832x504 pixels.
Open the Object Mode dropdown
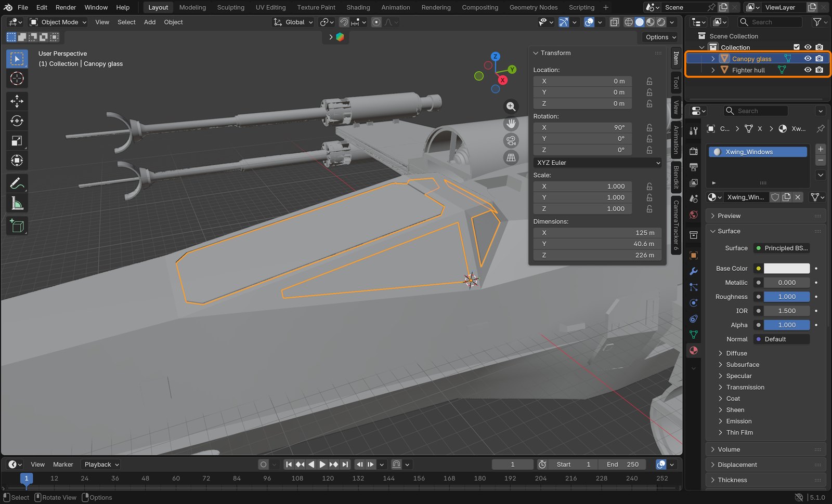(58, 22)
